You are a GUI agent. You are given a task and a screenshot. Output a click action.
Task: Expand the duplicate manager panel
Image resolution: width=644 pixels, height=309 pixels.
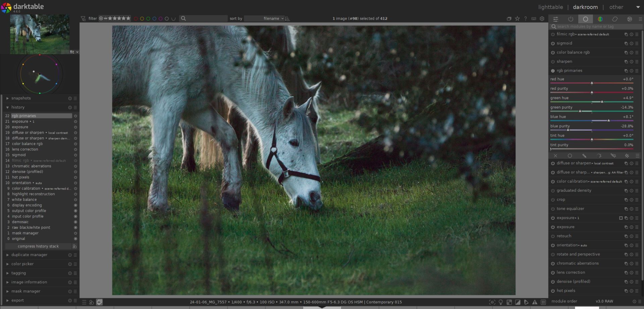click(x=7, y=255)
